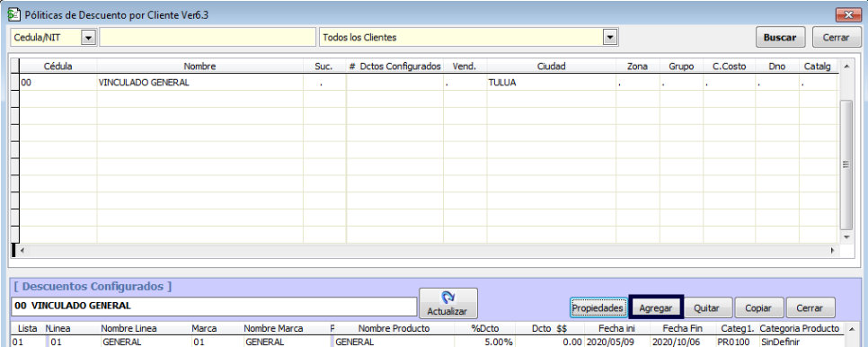Click Cerrar in Descuentos Configurados panel
The width and height of the screenshot is (868, 347).
tap(811, 307)
